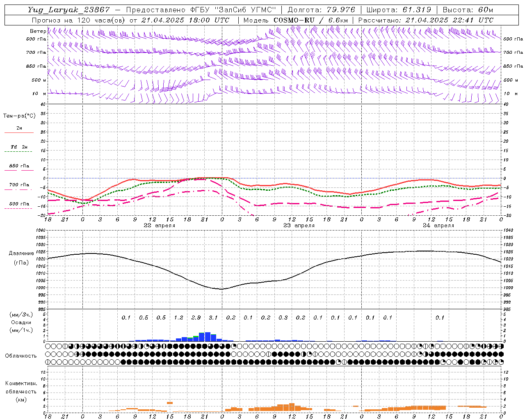Click the Ветер panel label

[x=38, y=31]
